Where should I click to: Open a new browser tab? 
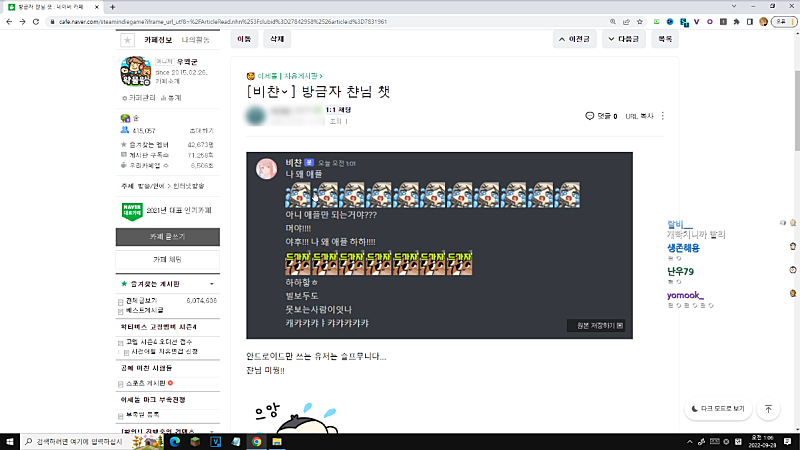tap(112, 7)
